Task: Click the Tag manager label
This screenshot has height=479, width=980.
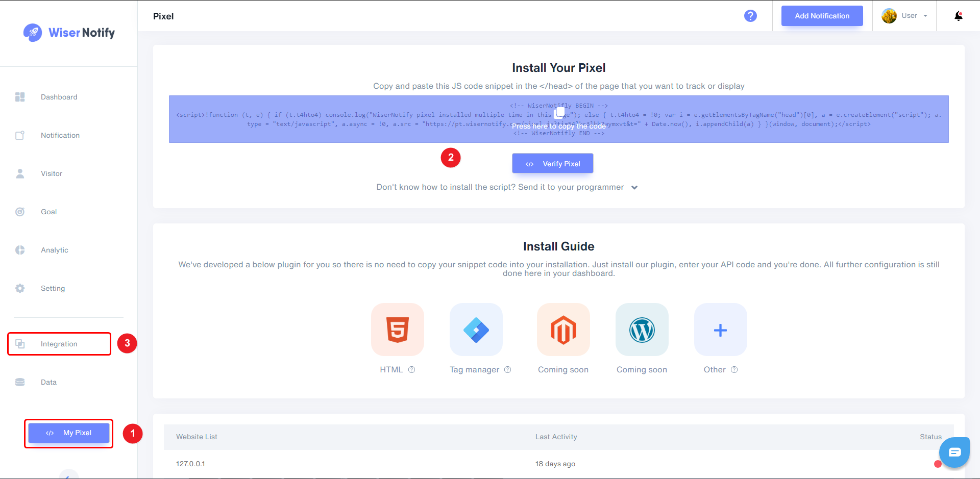Action: (x=475, y=370)
